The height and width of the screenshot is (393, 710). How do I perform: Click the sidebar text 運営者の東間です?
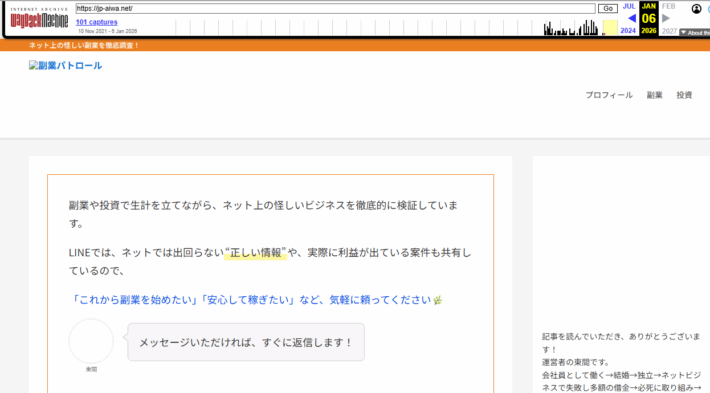576,362
